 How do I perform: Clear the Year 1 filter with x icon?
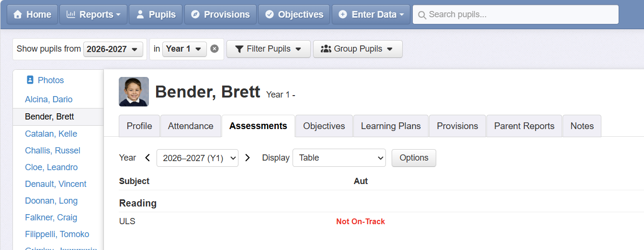tap(215, 49)
